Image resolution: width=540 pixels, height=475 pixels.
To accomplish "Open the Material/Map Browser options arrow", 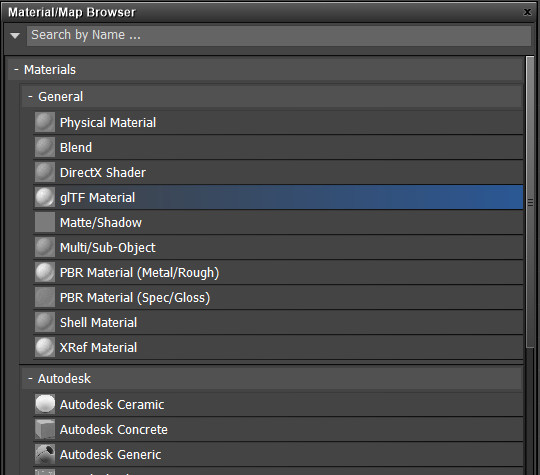I will click(15, 35).
